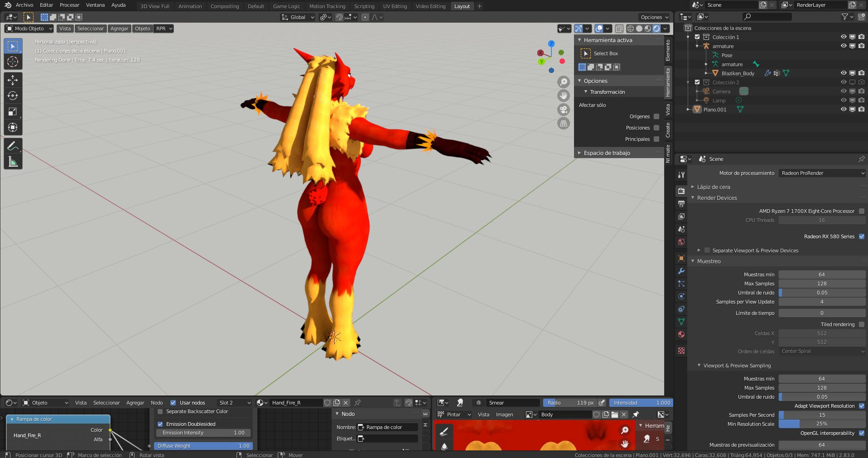
Task: Toggle the Posiciones checkbox
Action: point(656,128)
